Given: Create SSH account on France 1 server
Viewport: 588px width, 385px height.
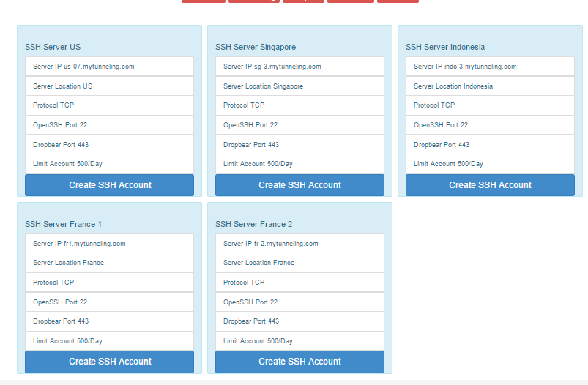Looking at the screenshot, I should 110,362.
